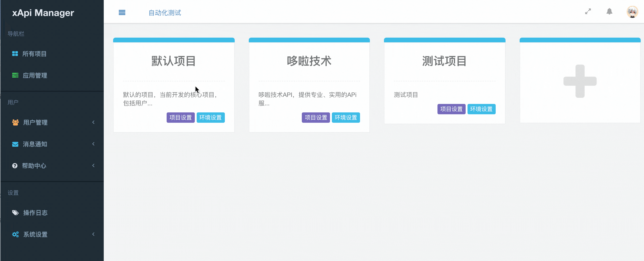The width and height of the screenshot is (644, 261).
Task: Click the xApi Manager logo title
Action: tap(43, 12)
